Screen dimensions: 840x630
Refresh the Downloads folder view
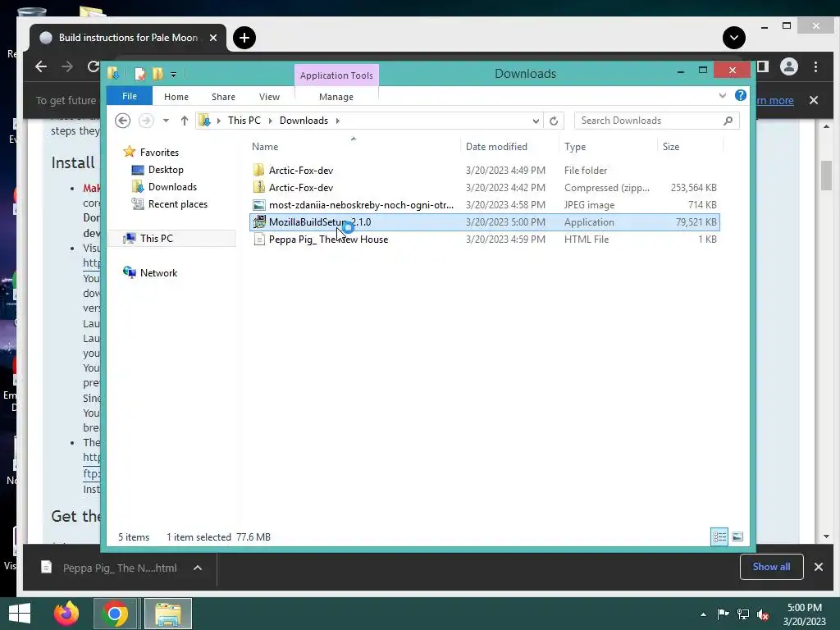click(554, 121)
